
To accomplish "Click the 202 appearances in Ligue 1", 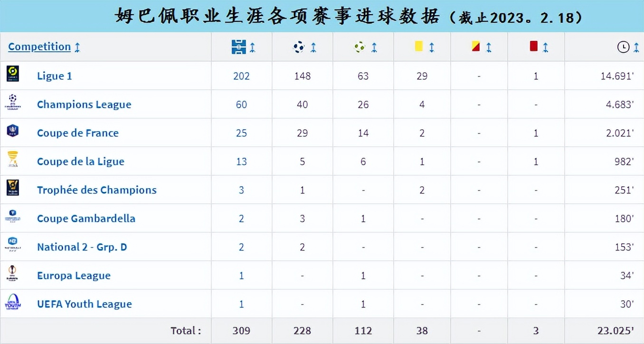I will [x=241, y=76].
